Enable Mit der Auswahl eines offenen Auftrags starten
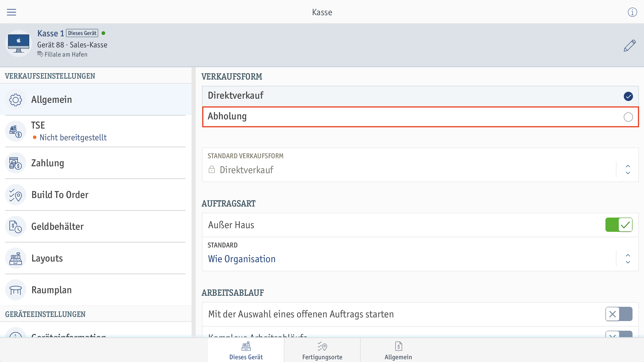 [619, 314]
